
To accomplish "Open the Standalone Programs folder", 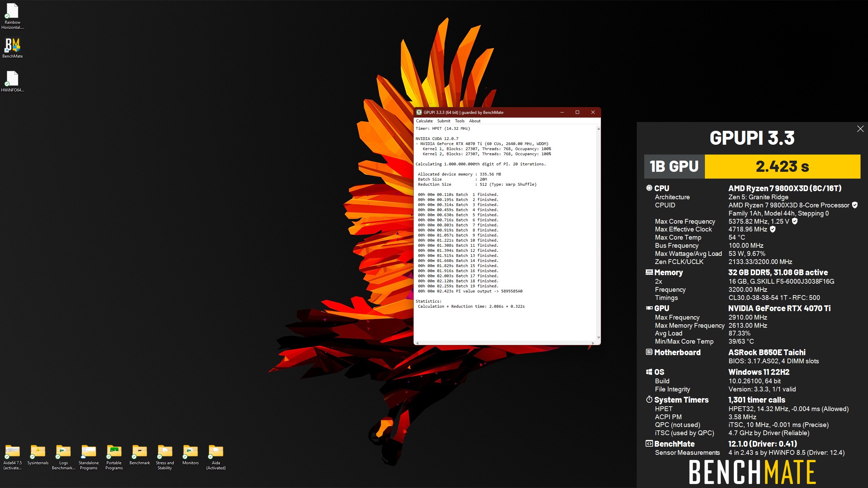I will pyautogui.click(x=89, y=457).
